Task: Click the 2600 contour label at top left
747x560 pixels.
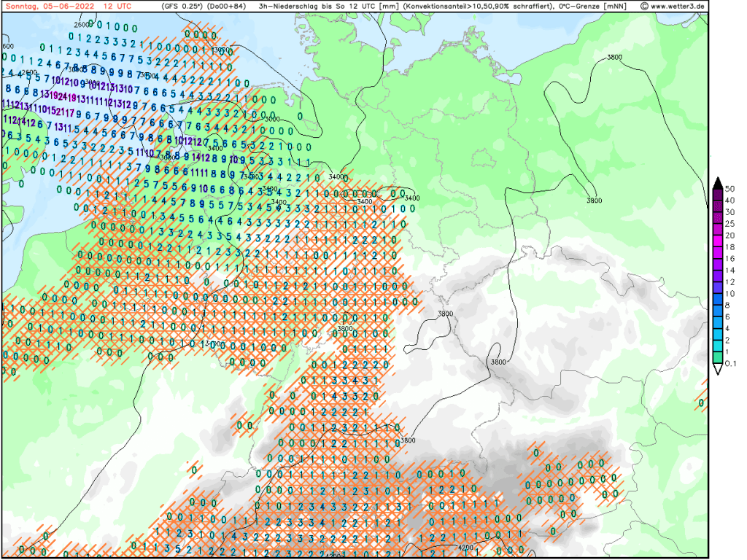Action: click(82, 25)
